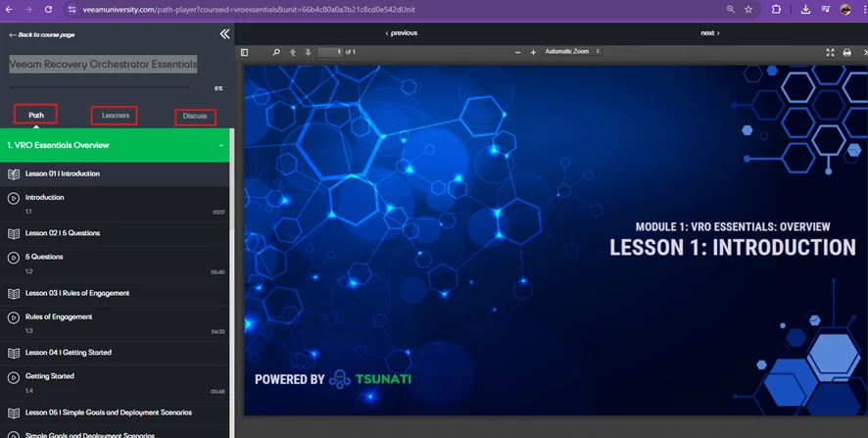This screenshot has width=868, height=438.
Task: Open Lesson 04 | Getting Started reading
Action: [x=115, y=352]
